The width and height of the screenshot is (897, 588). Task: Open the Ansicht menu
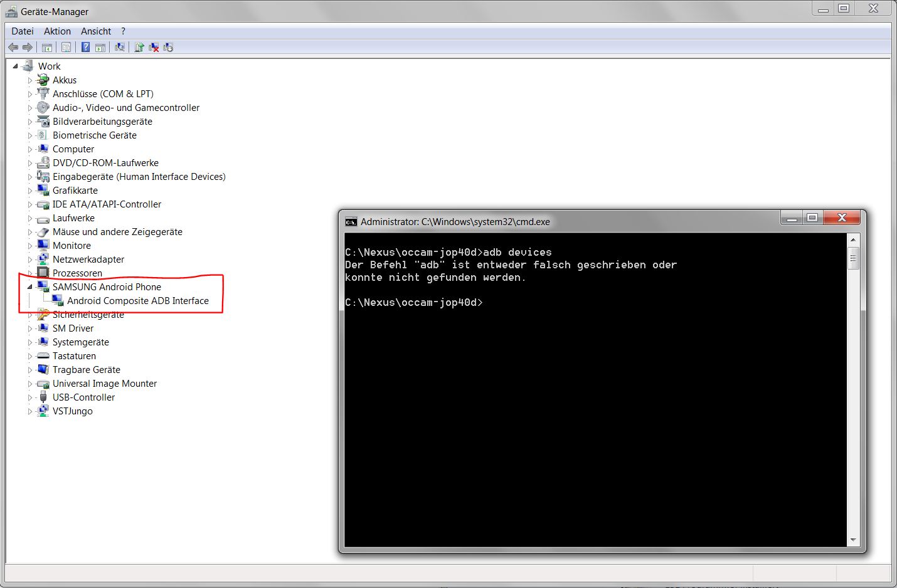coord(96,31)
